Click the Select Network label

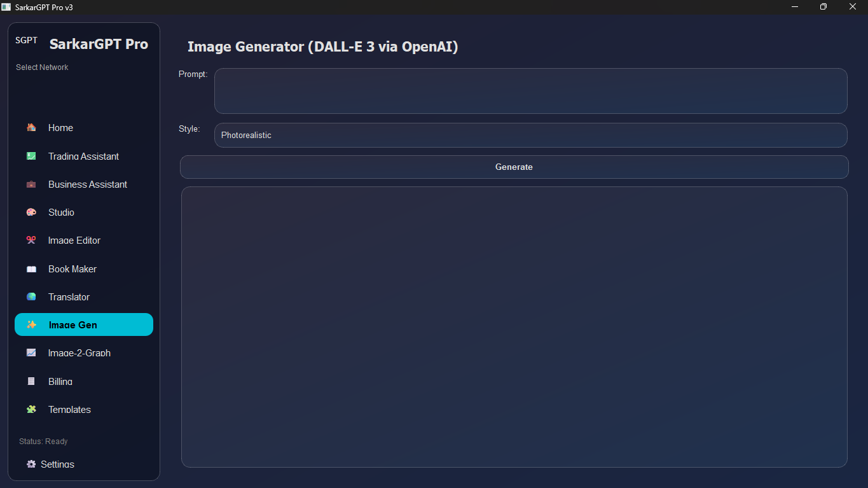click(42, 67)
